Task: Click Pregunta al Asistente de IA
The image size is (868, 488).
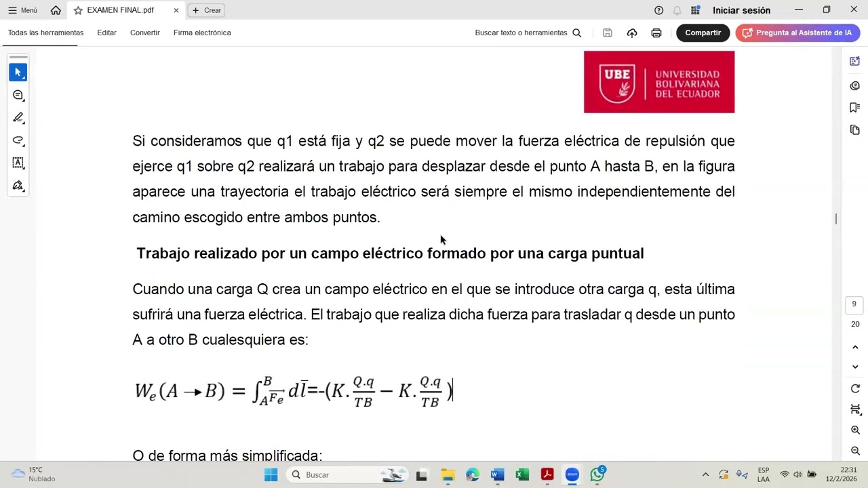Action: pyautogui.click(x=797, y=33)
